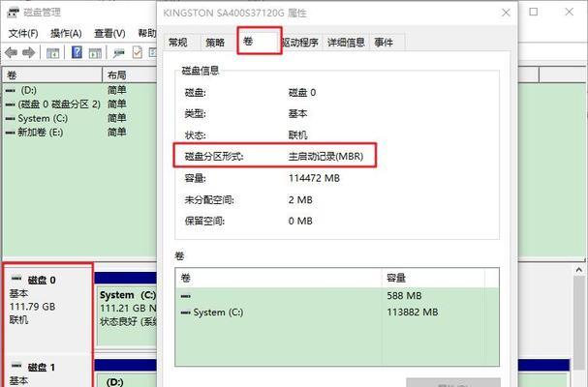Select the (磁盘 0 磁盘分区 2) volume row

pyautogui.click(x=79, y=104)
